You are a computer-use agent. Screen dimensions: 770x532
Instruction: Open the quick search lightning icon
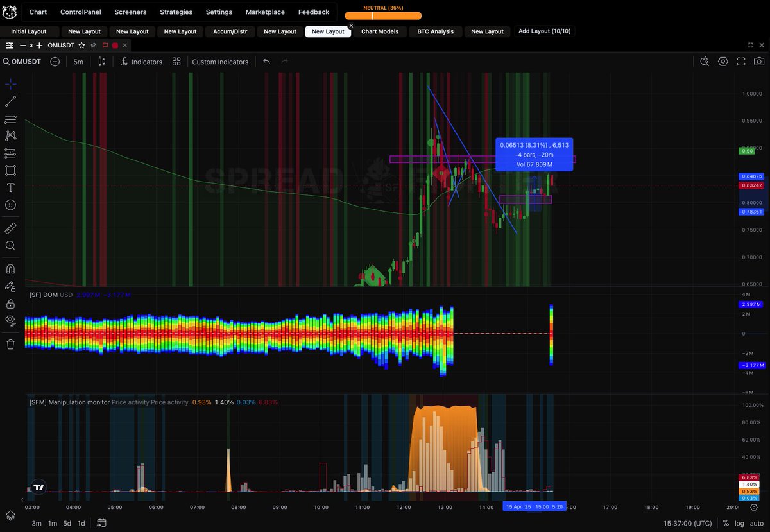tap(705, 62)
